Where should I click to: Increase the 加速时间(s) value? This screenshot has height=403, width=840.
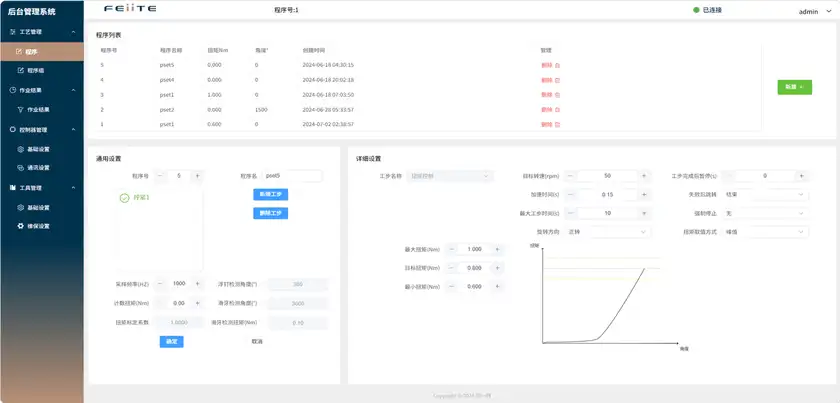(644, 195)
